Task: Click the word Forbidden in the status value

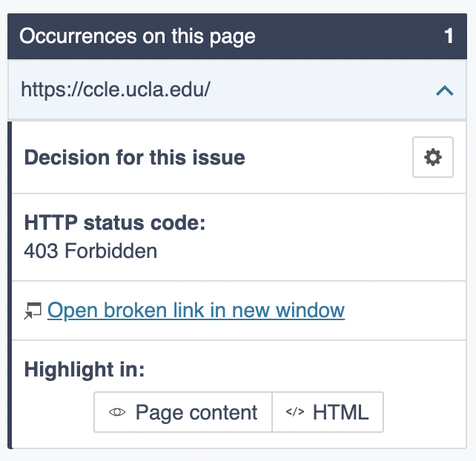Action: pos(111,251)
